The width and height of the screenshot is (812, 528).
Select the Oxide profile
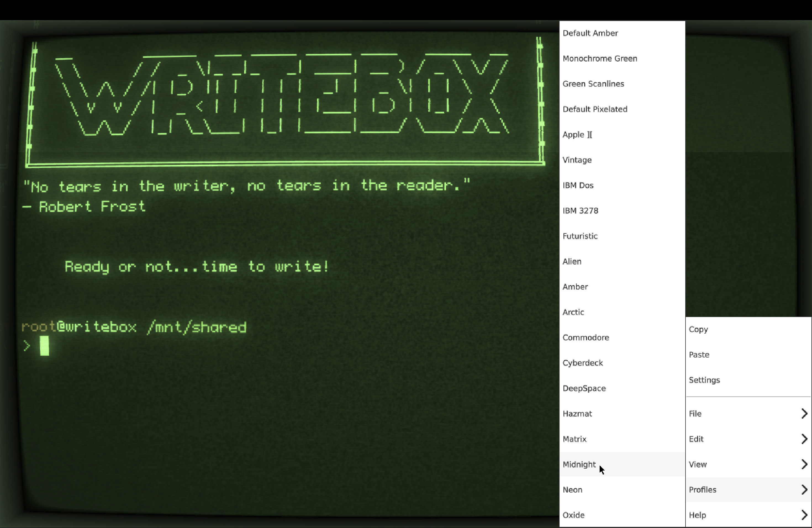click(x=622, y=515)
